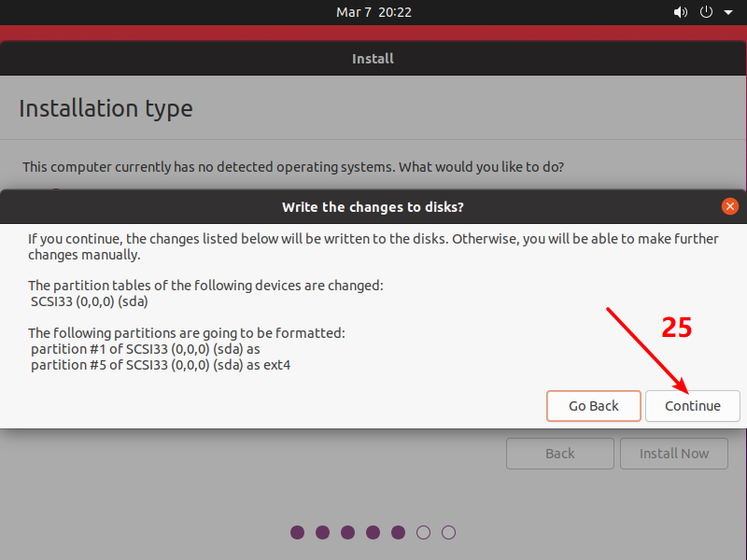Click the second filled progress dot
Screen dimensions: 747x560
click(x=323, y=533)
